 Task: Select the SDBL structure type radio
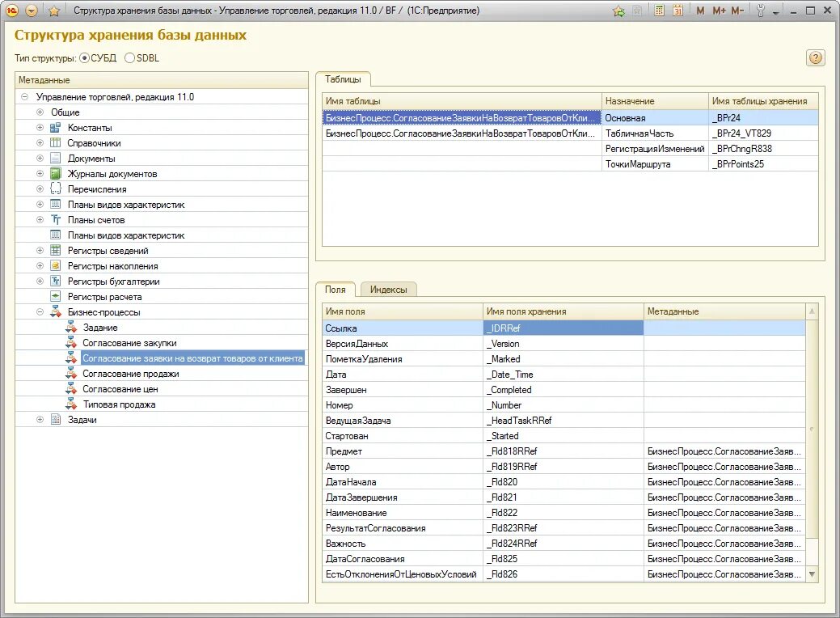[x=129, y=58]
